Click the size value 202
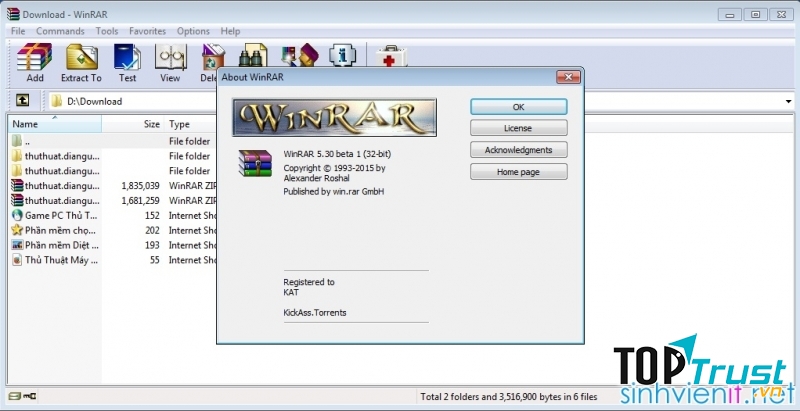 152,230
